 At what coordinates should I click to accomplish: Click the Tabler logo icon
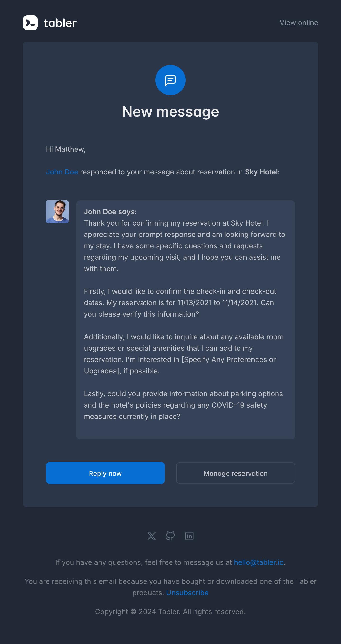[x=30, y=23]
